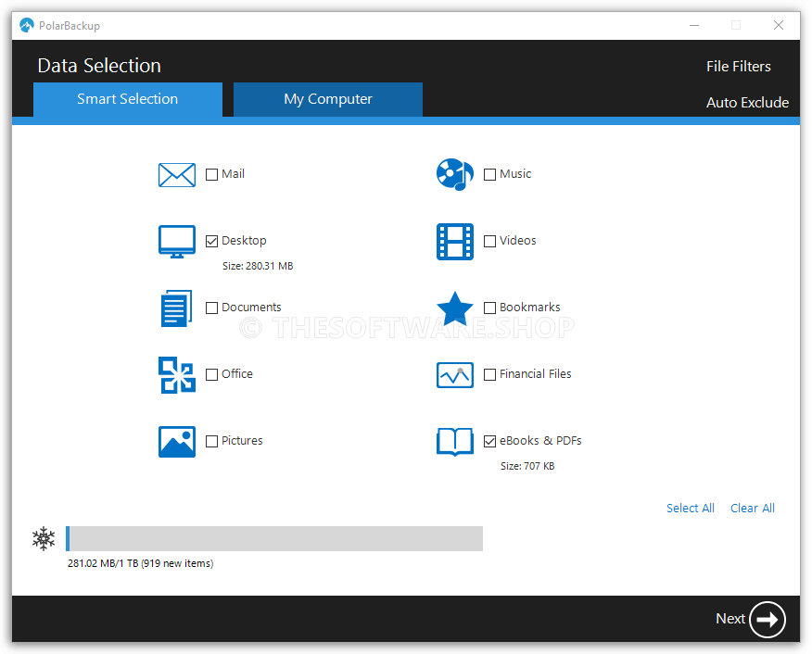Image resolution: width=812 pixels, height=654 pixels.
Task: Select the Bookmarks star icon
Action: pyautogui.click(x=454, y=308)
